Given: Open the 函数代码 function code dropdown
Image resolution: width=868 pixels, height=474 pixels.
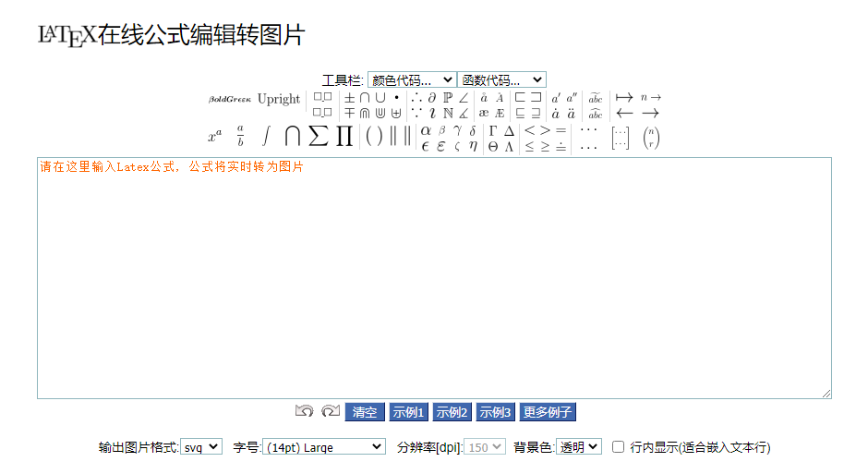Looking at the screenshot, I should (x=501, y=79).
